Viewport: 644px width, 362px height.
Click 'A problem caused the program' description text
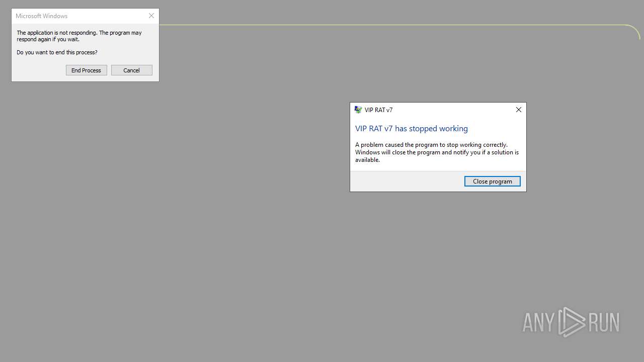pos(437,152)
